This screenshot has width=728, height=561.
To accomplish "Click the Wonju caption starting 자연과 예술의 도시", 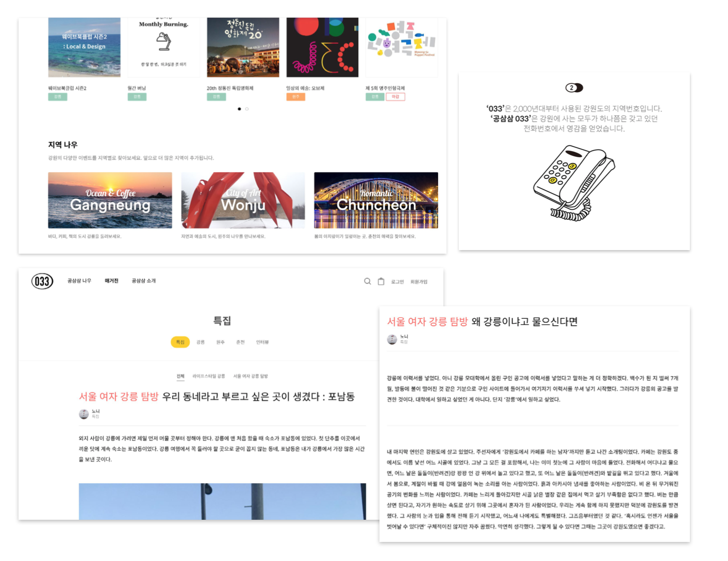I will coord(223,237).
